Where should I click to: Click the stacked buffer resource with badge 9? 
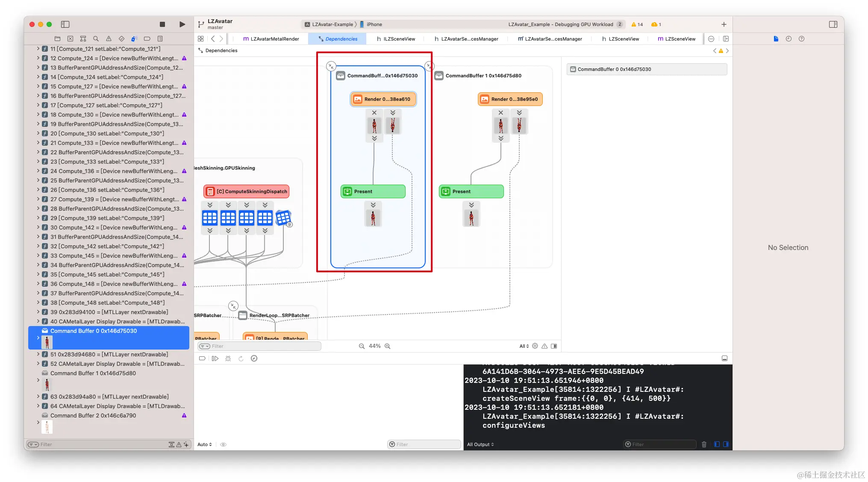(x=283, y=218)
